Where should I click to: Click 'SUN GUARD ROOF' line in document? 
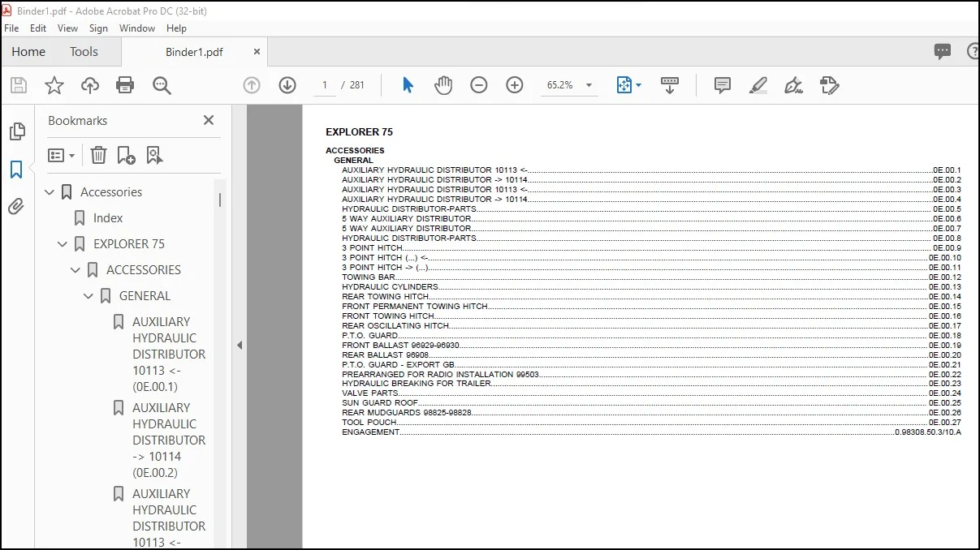pyautogui.click(x=651, y=403)
